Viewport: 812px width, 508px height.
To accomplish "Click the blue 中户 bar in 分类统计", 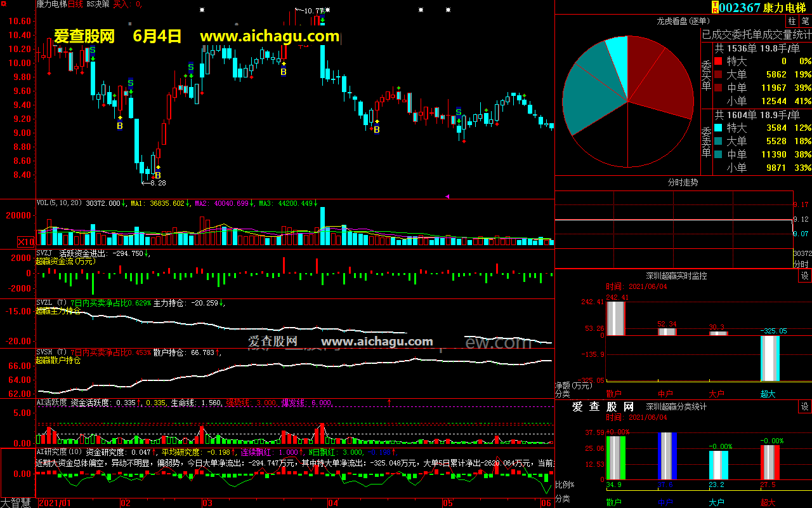I will 667,456.
